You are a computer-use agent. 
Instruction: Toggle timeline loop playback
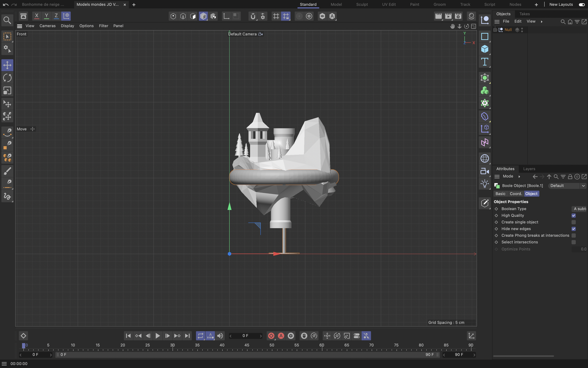point(200,336)
